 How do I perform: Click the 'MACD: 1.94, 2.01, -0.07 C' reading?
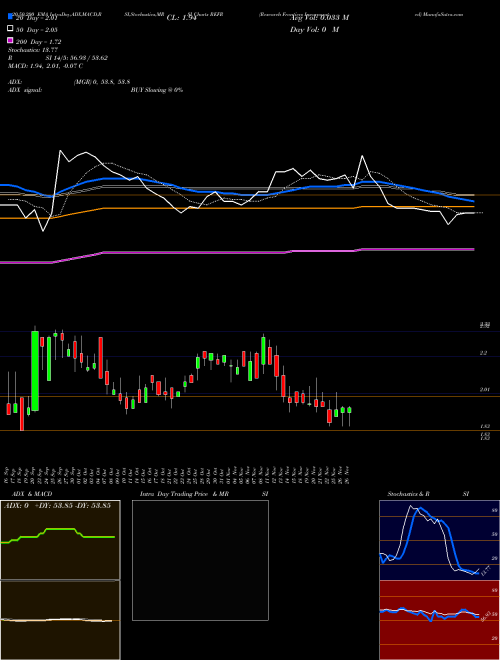click(x=45, y=66)
